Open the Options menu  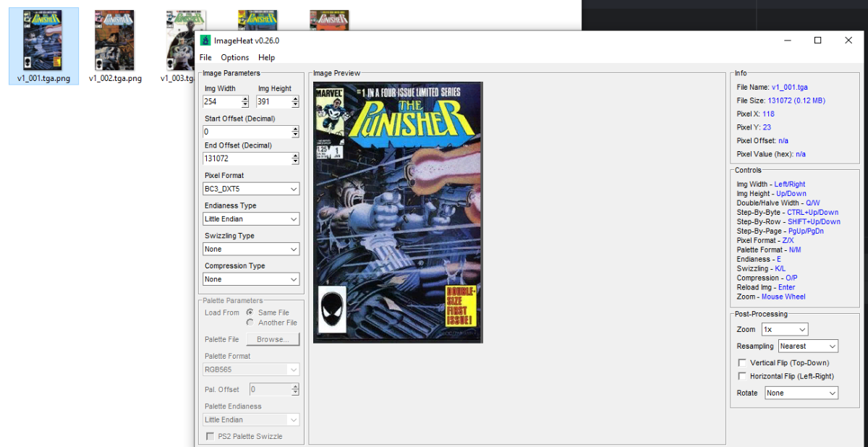(235, 57)
